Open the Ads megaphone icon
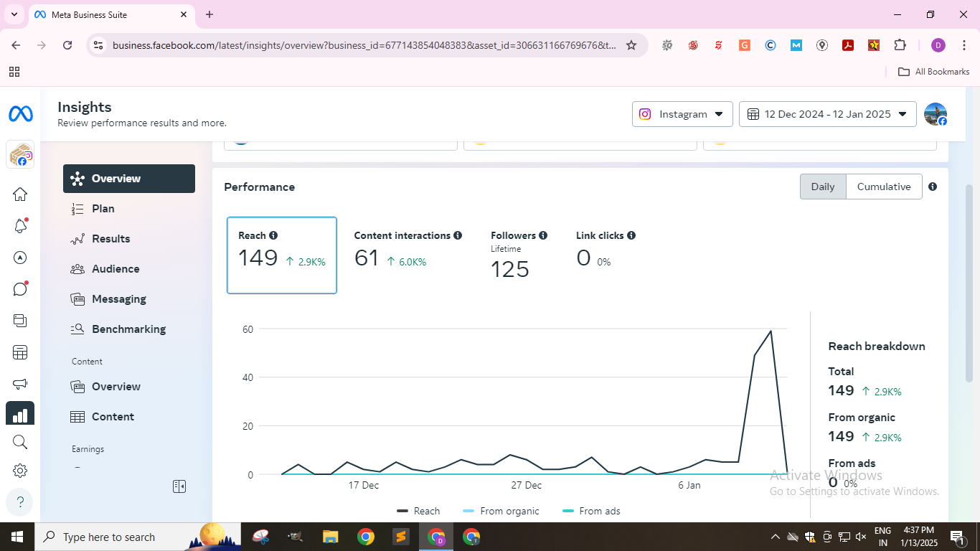The width and height of the screenshot is (980, 551). click(x=20, y=384)
